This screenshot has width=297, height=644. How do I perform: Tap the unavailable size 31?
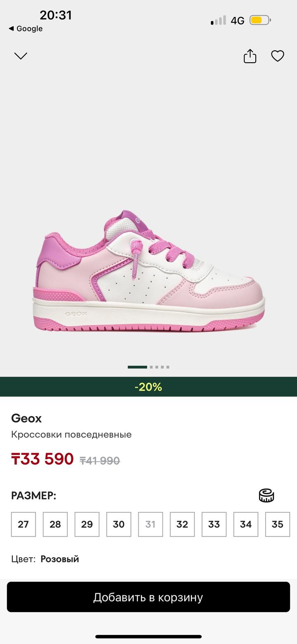pyautogui.click(x=151, y=524)
